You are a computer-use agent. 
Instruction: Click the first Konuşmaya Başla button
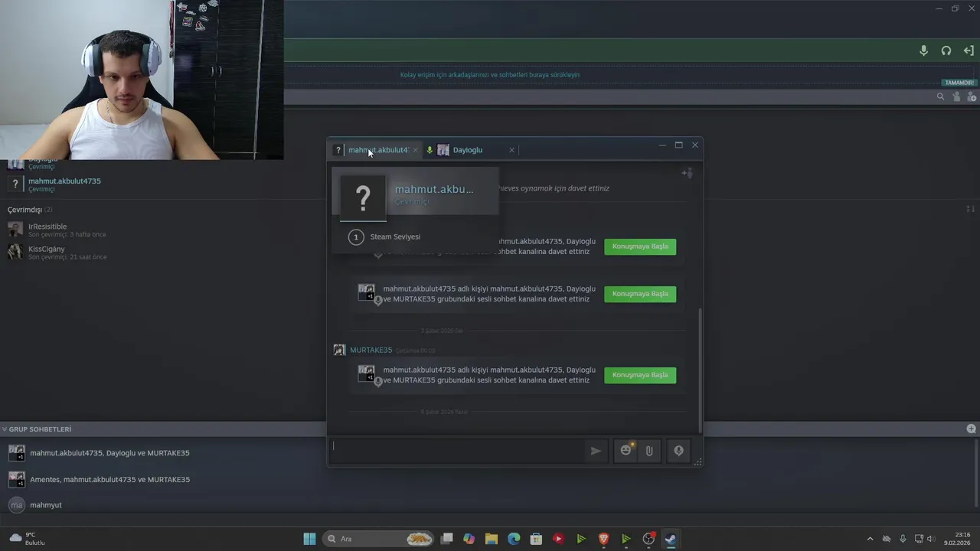tap(640, 246)
